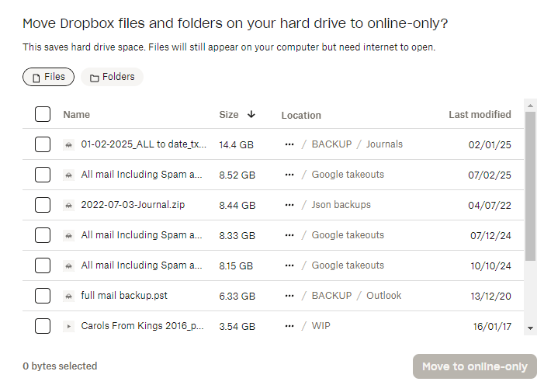Click file icon beside the 01-02-2025_ALL to date file
This screenshot has height=392, width=551.
pyautogui.click(x=68, y=144)
